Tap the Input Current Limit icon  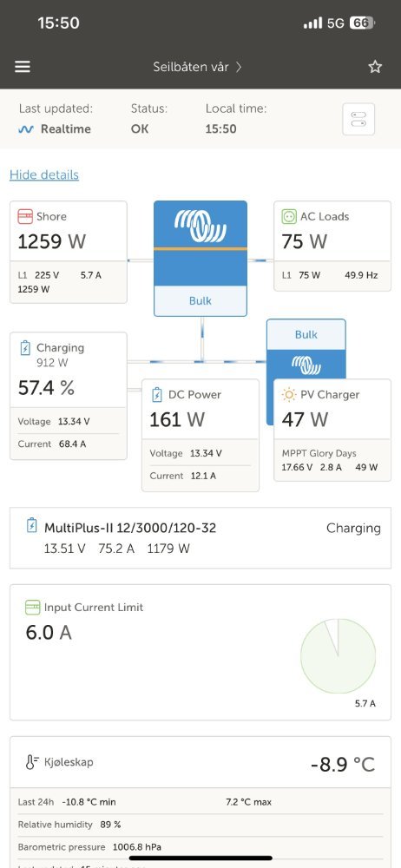(x=33, y=608)
